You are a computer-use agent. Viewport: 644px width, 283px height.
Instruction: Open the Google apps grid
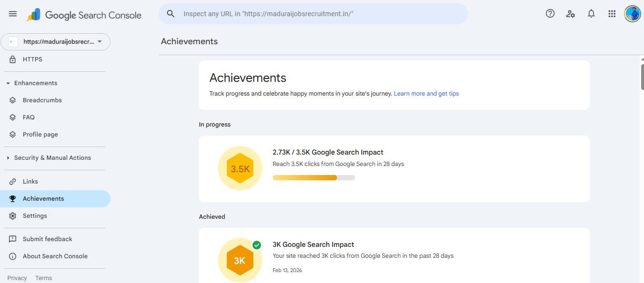[x=612, y=14]
